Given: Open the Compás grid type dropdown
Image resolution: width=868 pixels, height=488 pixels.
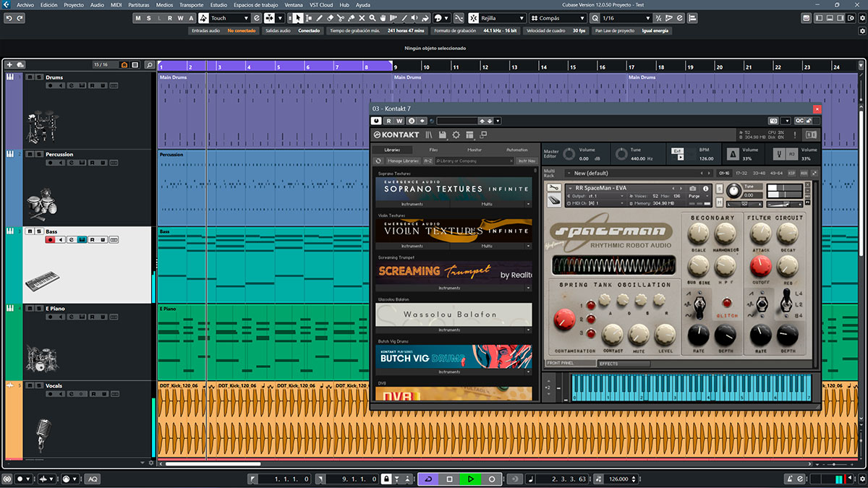Looking at the screenshot, I should tap(559, 18).
